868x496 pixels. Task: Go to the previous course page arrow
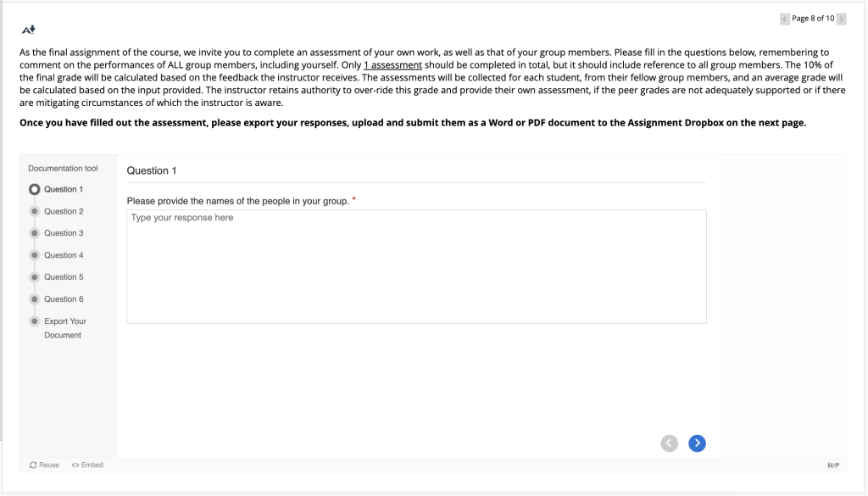tap(785, 19)
